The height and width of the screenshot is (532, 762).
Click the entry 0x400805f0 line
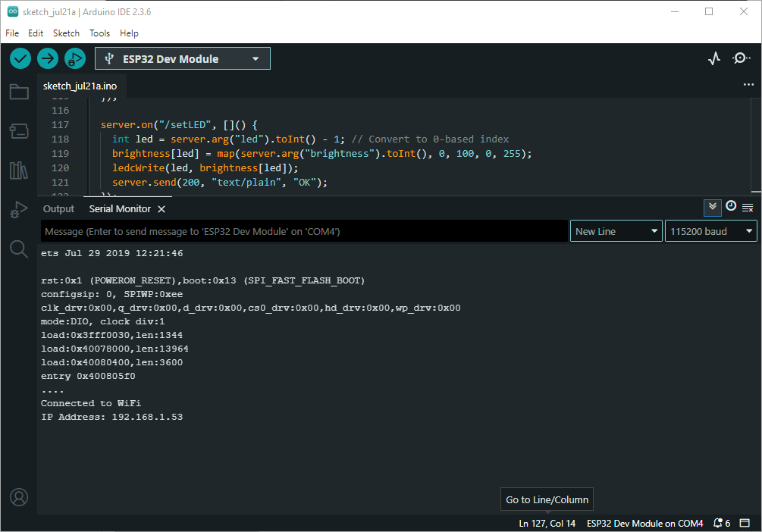pyautogui.click(x=88, y=376)
